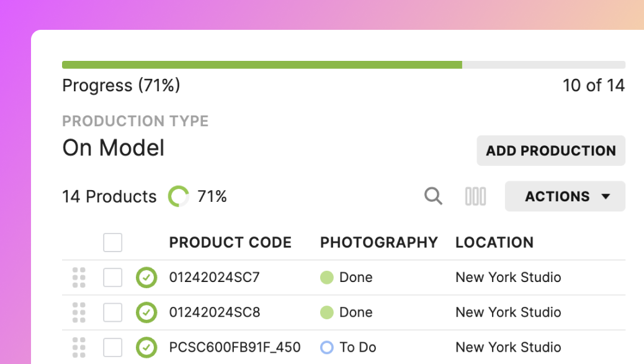Click the PHOTOGRAPHY column header
This screenshot has width=644, height=364.
(378, 242)
